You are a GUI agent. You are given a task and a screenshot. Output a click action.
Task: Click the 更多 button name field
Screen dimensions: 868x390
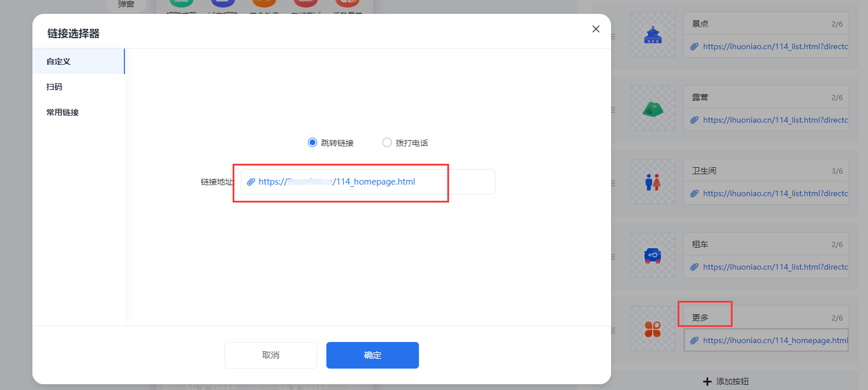[766, 318]
